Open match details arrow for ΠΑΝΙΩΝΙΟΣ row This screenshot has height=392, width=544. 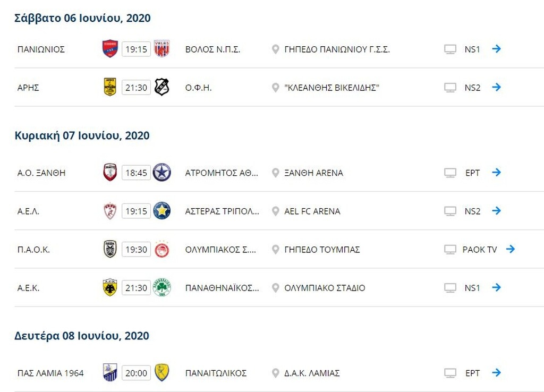[496, 49]
